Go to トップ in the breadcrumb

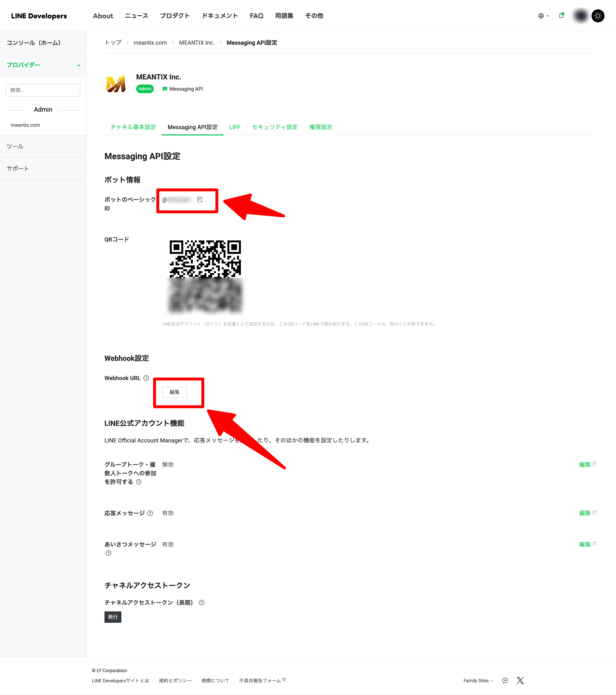pos(113,43)
